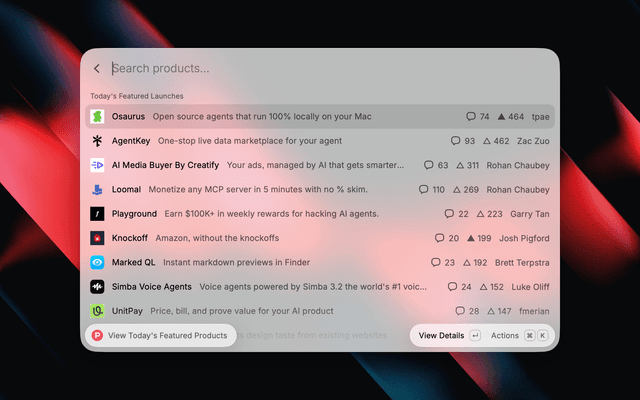Select the Osaurus product name
640x400 pixels.
point(128,116)
